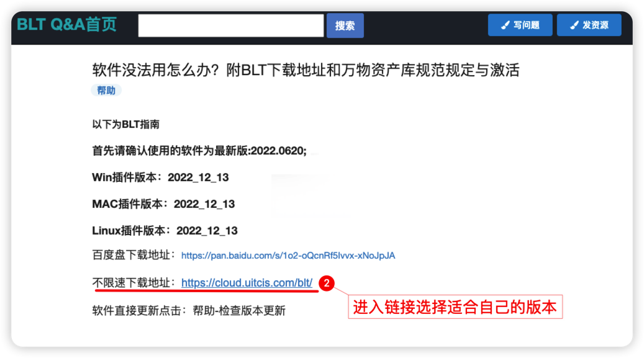Select the 帮助 tag below the title
The width and height of the screenshot is (644, 358).
click(106, 91)
